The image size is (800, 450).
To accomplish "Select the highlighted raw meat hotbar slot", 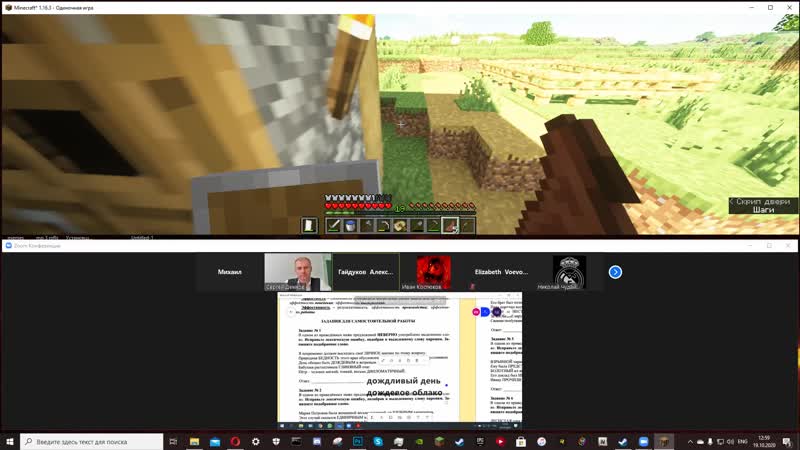I will 450,225.
